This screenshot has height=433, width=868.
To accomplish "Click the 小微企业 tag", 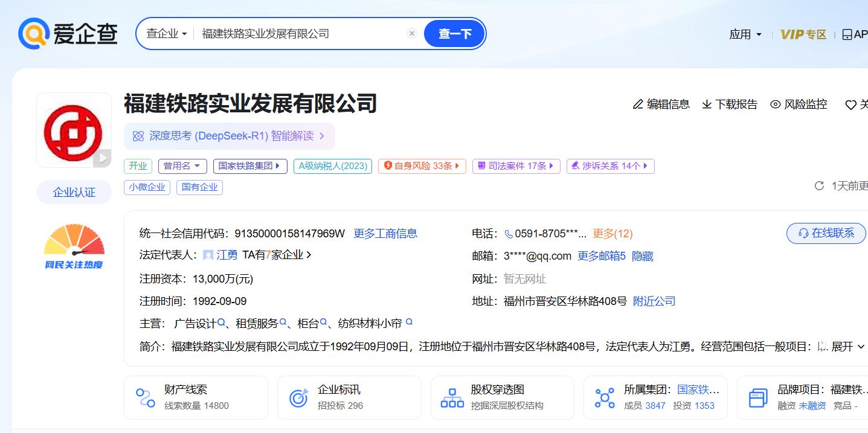I will pyautogui.click(x=147, y=187).
